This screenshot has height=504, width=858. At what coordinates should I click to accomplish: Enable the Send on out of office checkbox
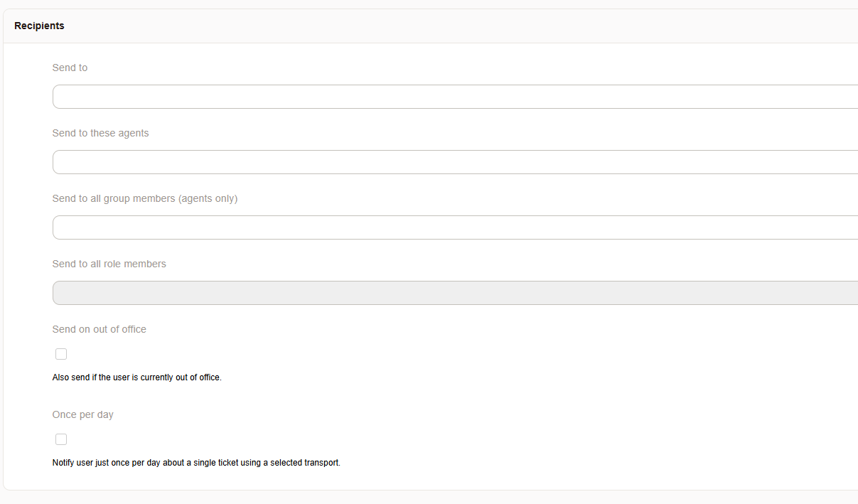click(61, 353)
